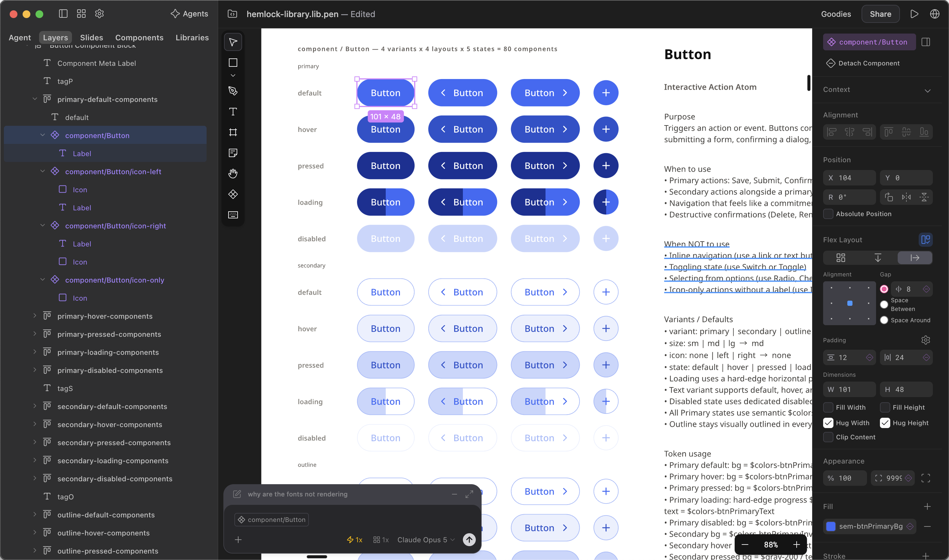949x560 pixels.
Task: Toggle the left sidebar panel icon
Action: [x=63, y=14]
